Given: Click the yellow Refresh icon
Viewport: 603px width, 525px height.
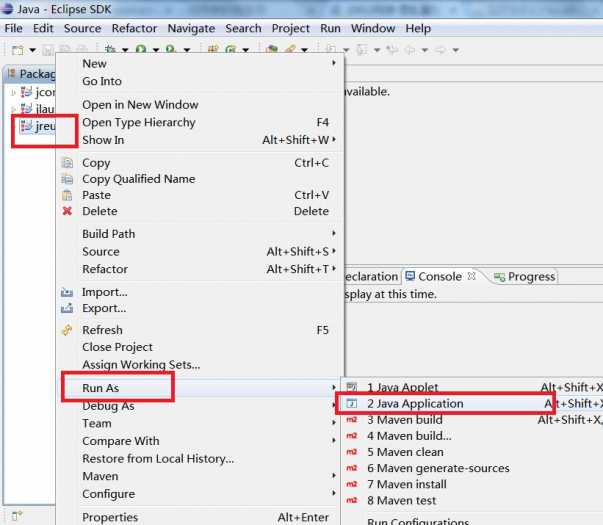Looking at the screenshot, I should 67,330.
